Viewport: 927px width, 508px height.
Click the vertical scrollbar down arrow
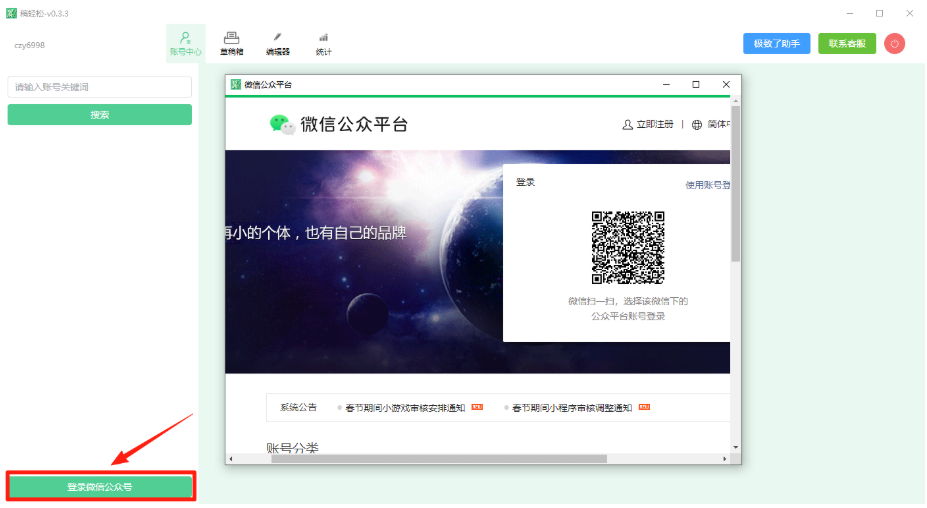(736, 447)
